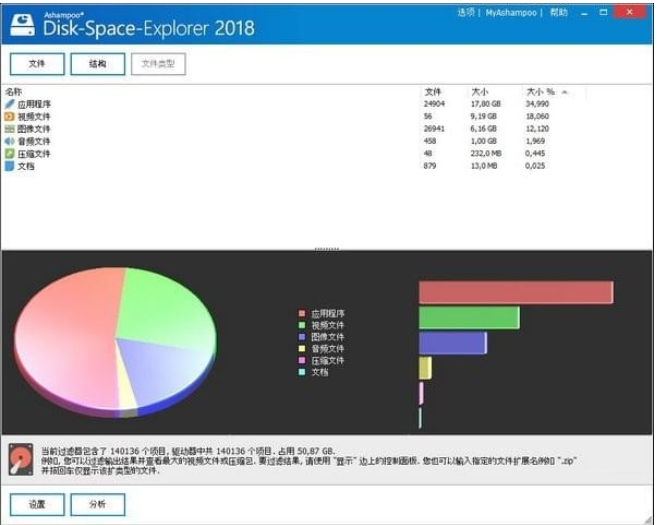Select the 视频文件 row name

pos(34,116)
